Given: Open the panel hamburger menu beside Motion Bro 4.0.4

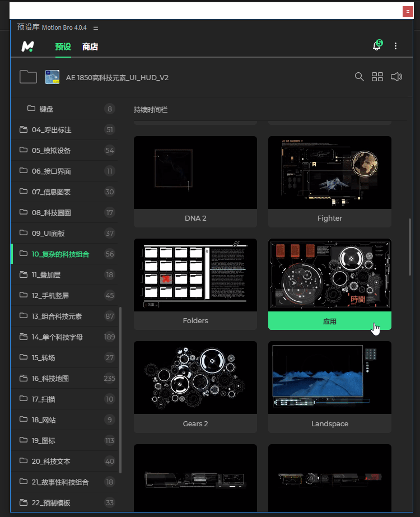Looking at the screenshot, I should coord(96,27).
